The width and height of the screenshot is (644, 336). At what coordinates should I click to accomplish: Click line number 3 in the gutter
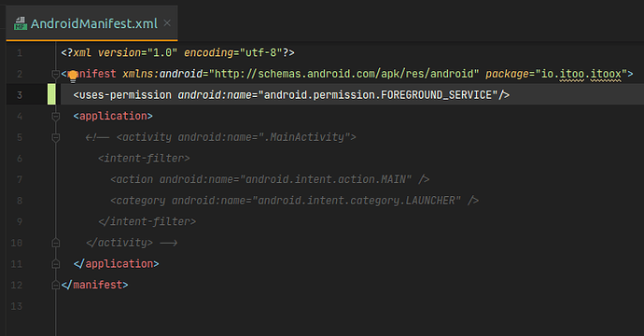pyautogui.click(x=20, y=95)
